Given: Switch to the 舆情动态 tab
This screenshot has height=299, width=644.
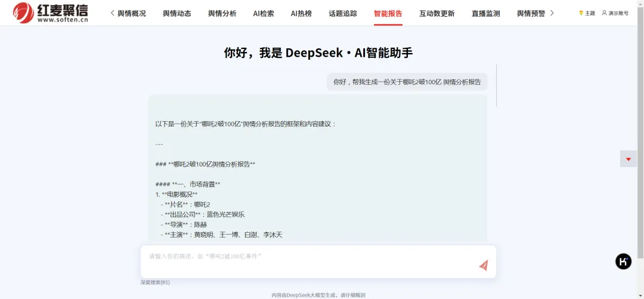Looking at the screenshot, I should 177,13.
